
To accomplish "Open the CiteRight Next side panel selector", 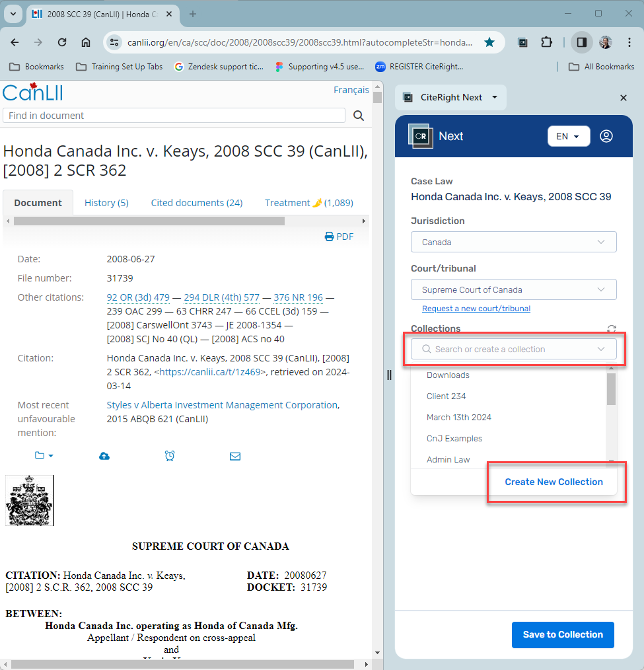I will (x=450, y=97).
